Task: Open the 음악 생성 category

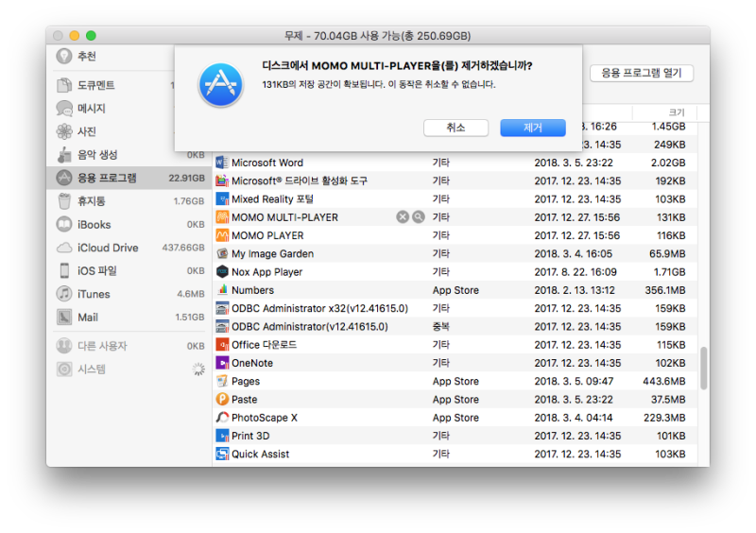Action: pyautogui.click(x=129, y=155)
